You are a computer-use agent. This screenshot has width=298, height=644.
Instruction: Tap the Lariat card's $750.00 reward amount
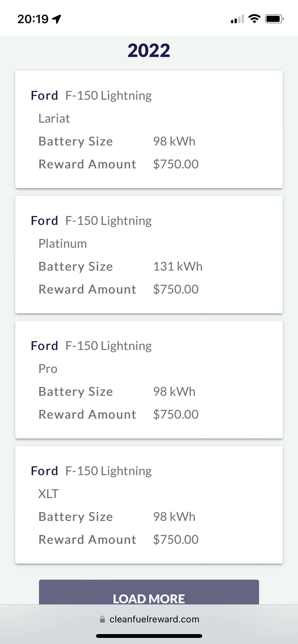(x=176, y=164)
